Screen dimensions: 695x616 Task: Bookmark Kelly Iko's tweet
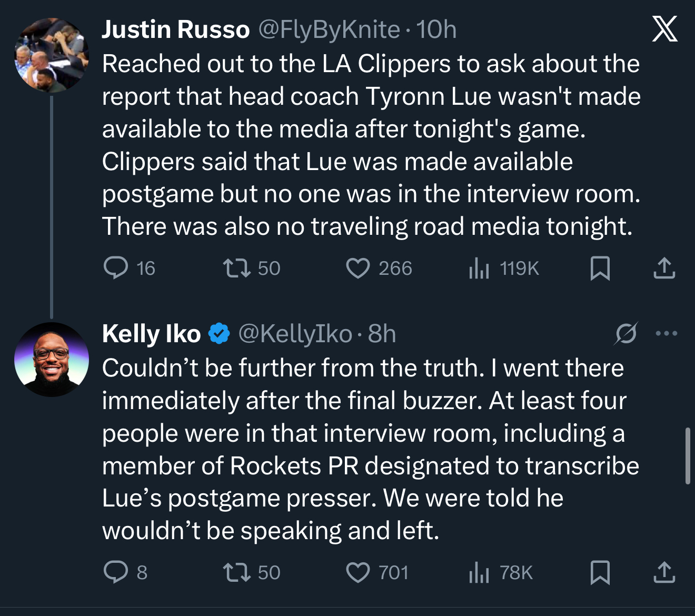(600, 572)
